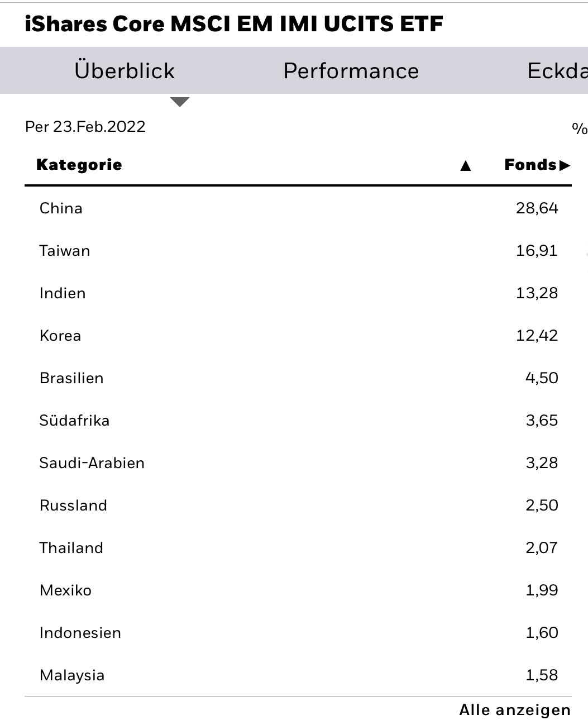
Task: Click Alle anzeigen to show all
Action: pos(515,710)
